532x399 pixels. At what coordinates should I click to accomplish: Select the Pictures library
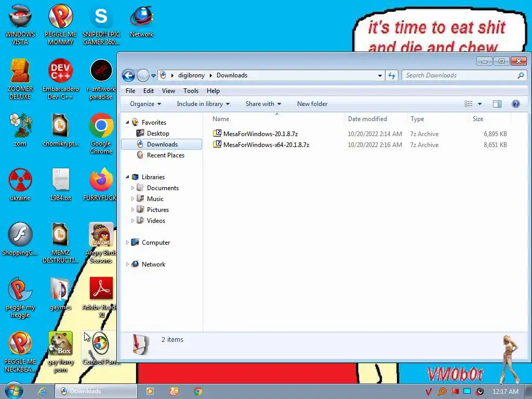157,210
